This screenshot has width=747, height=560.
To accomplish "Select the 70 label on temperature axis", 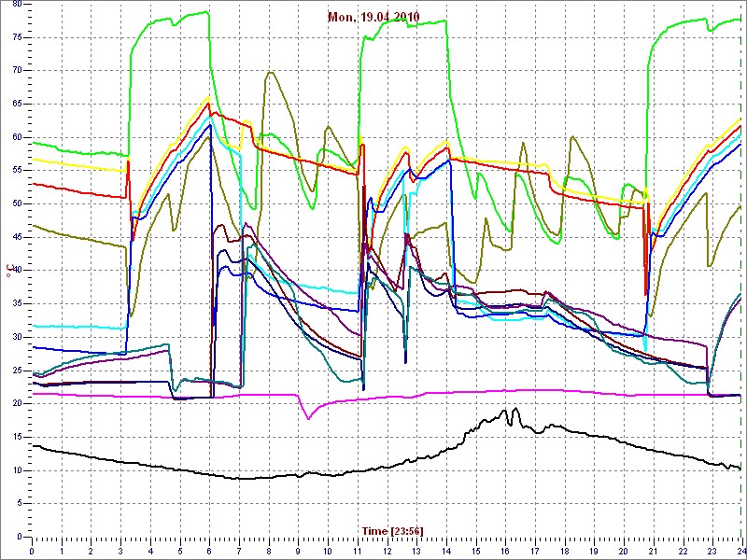I will [16, 71].
